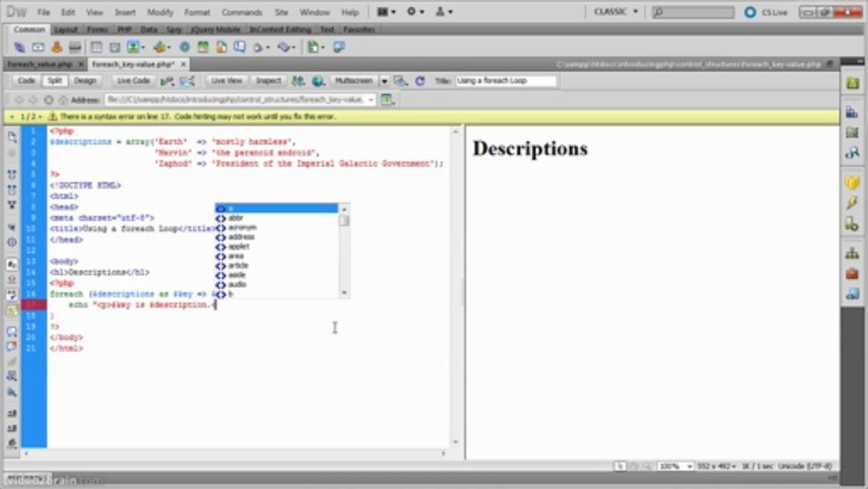Click the Head insert icon
This screenshot has width=868, height=489.
coord(261,47)
